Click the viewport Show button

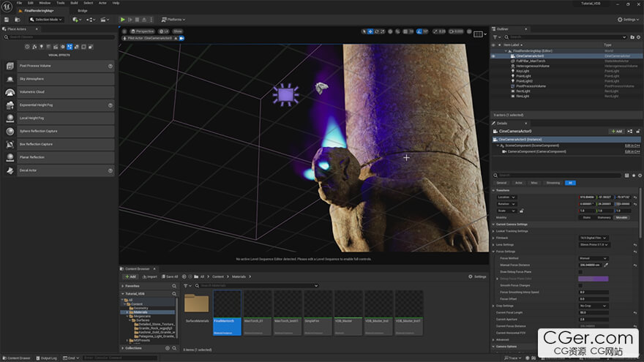coord(177,31)
